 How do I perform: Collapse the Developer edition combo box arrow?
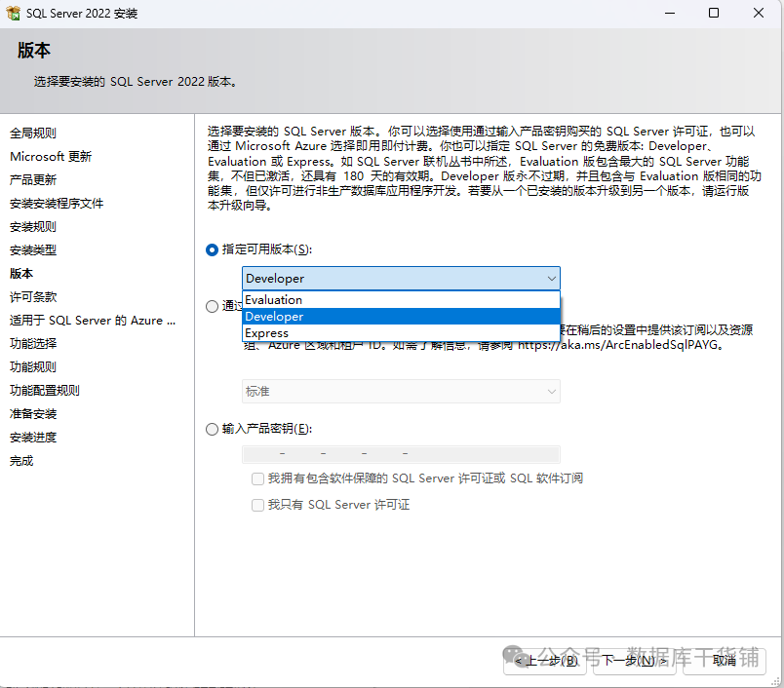(551, 279)
